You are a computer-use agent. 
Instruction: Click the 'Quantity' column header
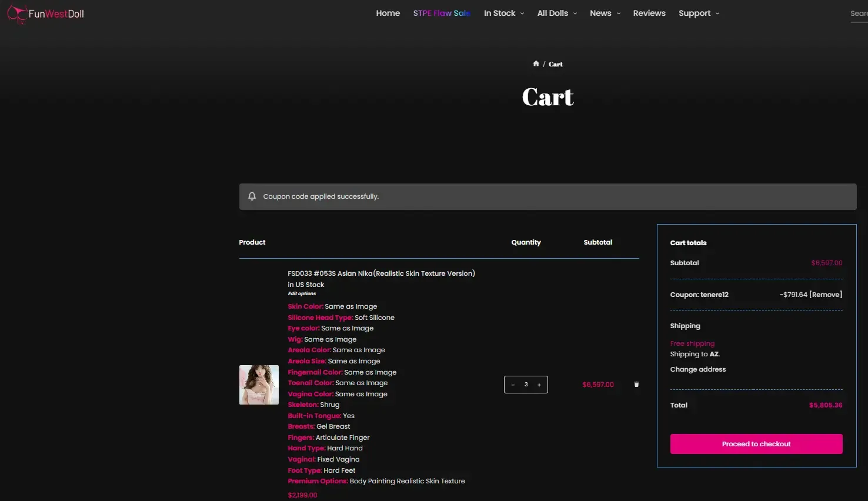tap(526, 242)
